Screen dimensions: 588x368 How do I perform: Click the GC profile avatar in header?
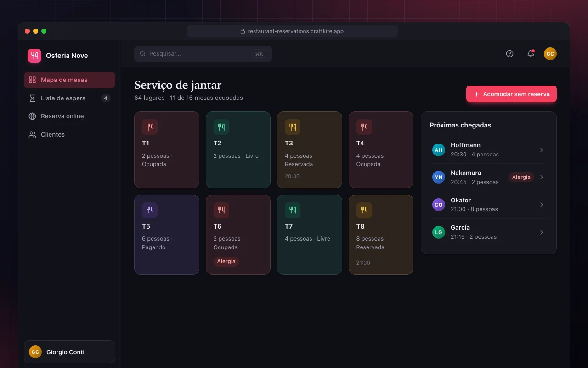[x=550, y=54]
